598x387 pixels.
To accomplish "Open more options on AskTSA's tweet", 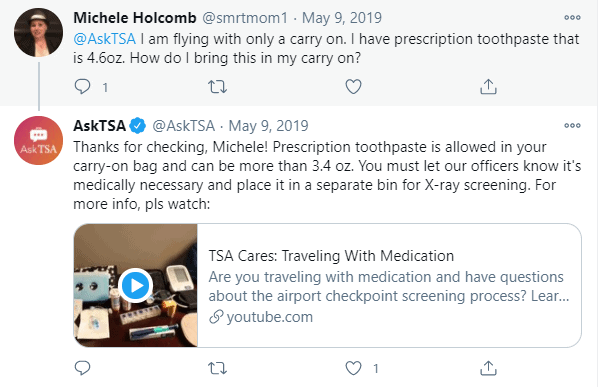I will tap(572, 125).
